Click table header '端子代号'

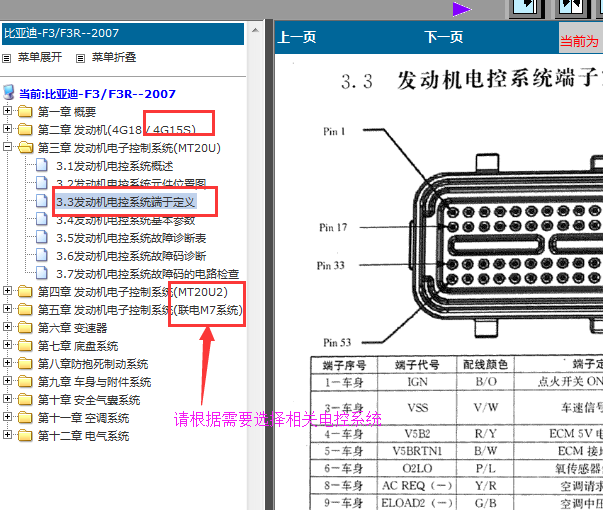[x=417, y=365]
